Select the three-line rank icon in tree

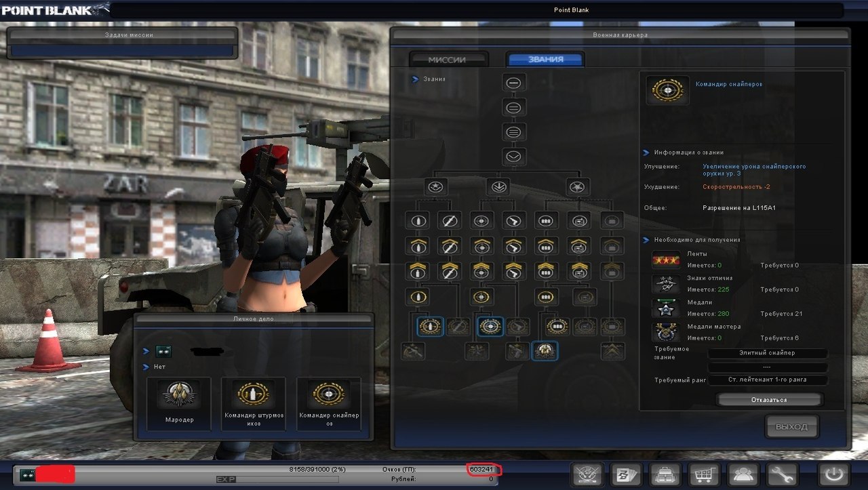point(514,131)
